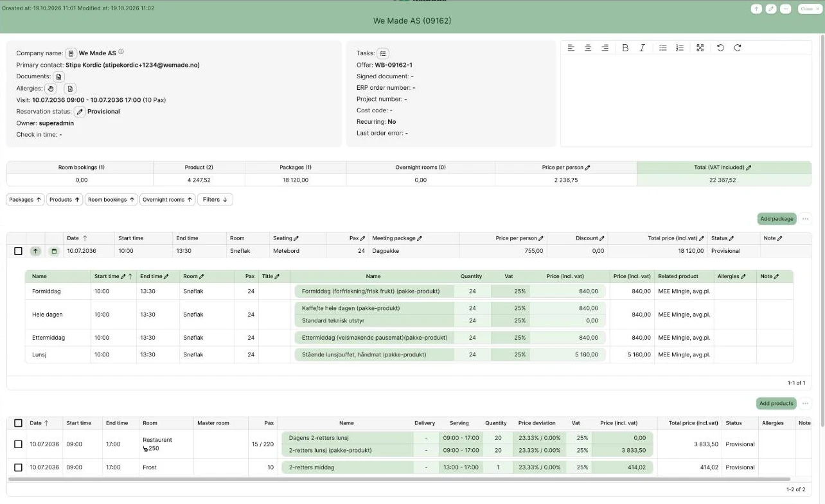Viewport: 825px width, 504px height.
Task: Click the company building icon
Action: click(71, 53)
